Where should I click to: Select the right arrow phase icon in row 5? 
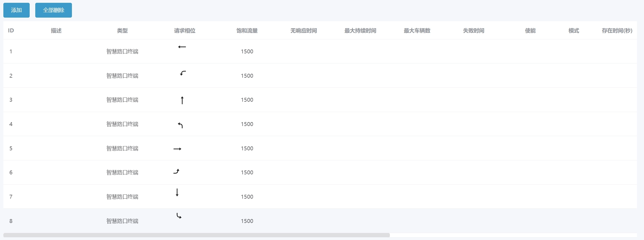pos(177,149)
